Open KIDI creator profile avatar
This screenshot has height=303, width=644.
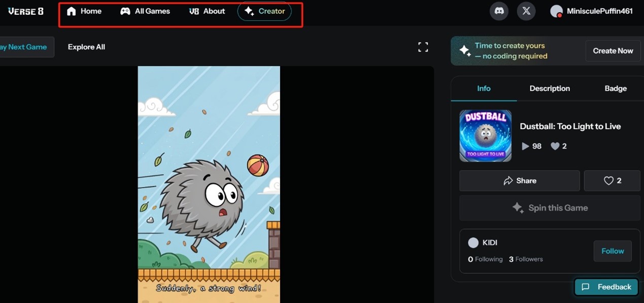pos(473,243)
